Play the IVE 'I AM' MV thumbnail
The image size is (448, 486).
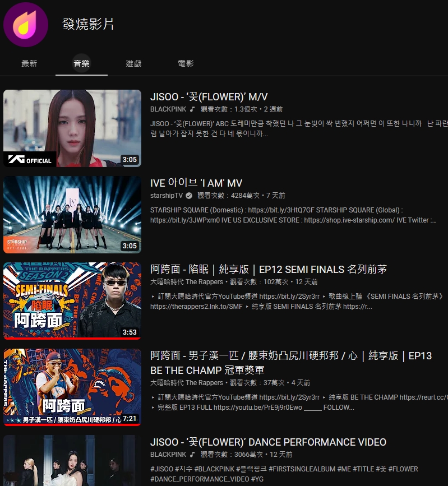pos(72,215)
